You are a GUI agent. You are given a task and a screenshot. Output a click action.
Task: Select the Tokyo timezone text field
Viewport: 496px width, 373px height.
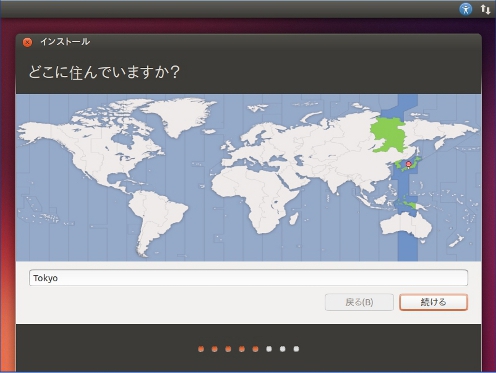pos(248,278)
